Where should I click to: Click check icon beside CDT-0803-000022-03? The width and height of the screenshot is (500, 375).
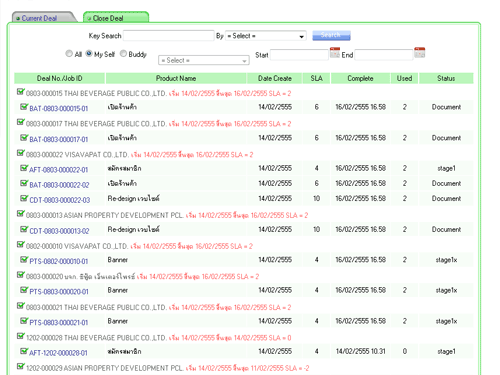tap(24, 198)
